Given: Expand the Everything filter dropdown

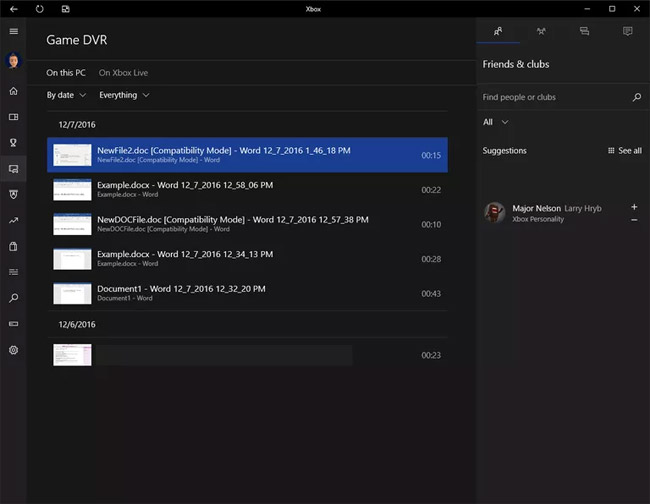Looking at the screenshot, I should (124, 95).
